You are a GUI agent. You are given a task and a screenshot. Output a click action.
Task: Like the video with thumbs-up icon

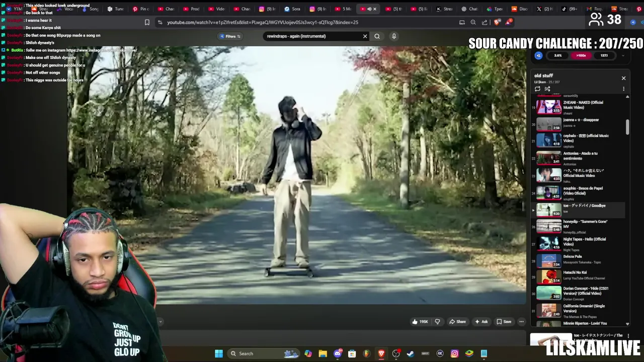(420, 322)
